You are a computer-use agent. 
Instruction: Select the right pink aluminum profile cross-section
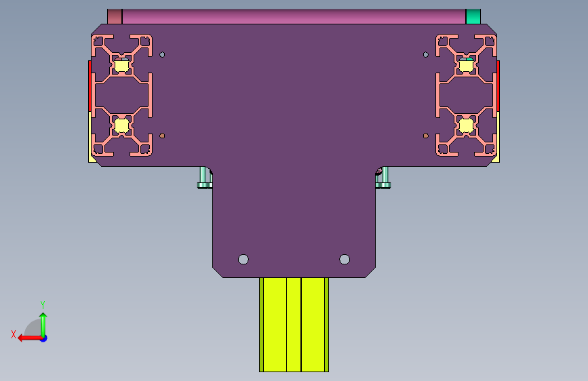[x=466, y=95]
